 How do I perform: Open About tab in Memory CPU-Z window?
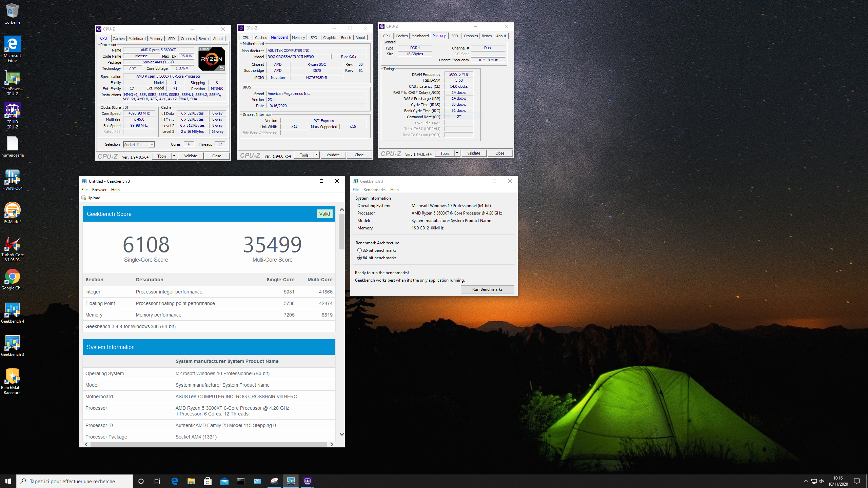(x=501, y=36)
